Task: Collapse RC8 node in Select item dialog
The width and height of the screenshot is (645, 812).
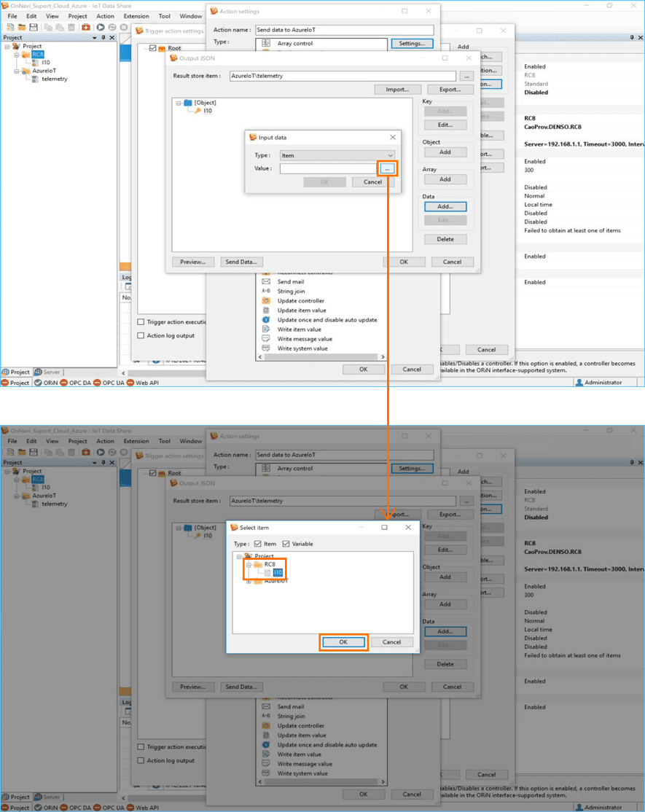Action: coord(249,564)
